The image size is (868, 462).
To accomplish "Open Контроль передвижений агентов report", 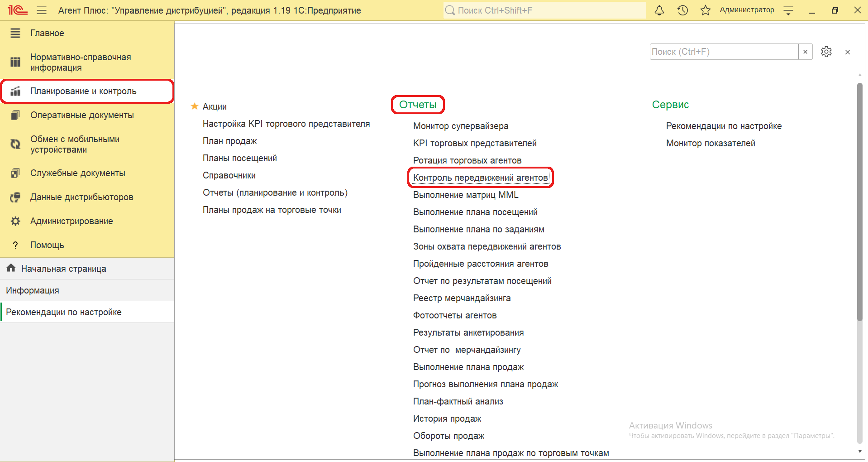I will tap(481, 178).
